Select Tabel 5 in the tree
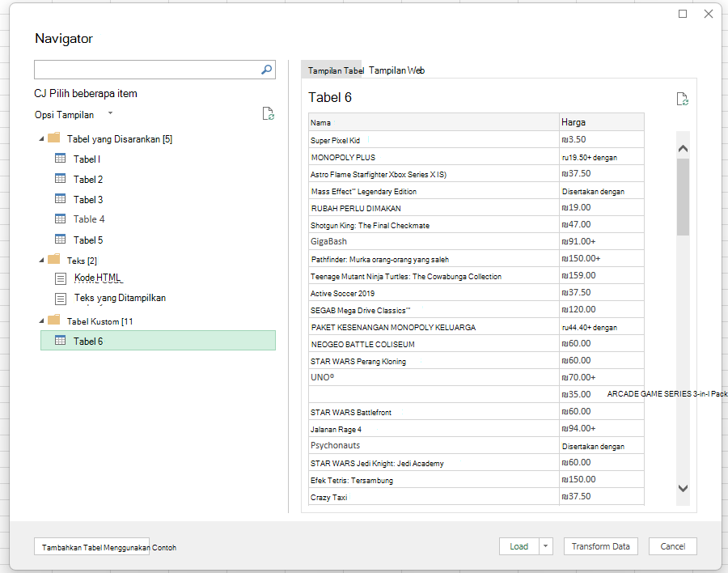 coord(87,240)
